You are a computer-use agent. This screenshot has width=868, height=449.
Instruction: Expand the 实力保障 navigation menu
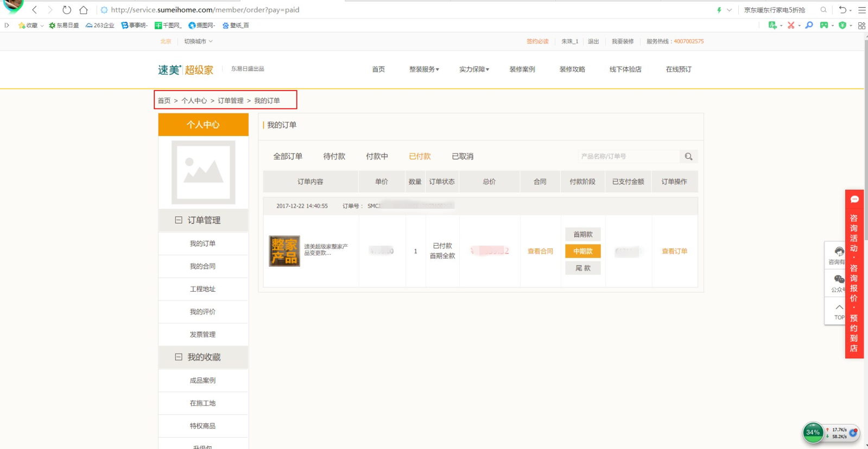(474, 69)
